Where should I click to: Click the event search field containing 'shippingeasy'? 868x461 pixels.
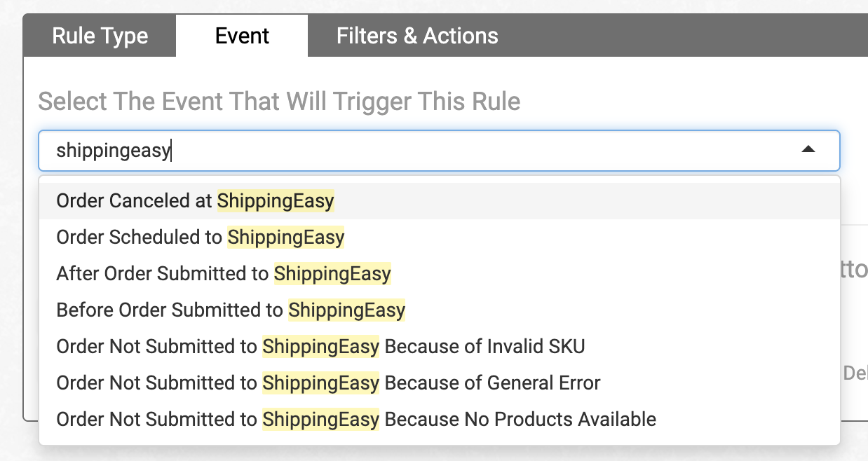421,151
